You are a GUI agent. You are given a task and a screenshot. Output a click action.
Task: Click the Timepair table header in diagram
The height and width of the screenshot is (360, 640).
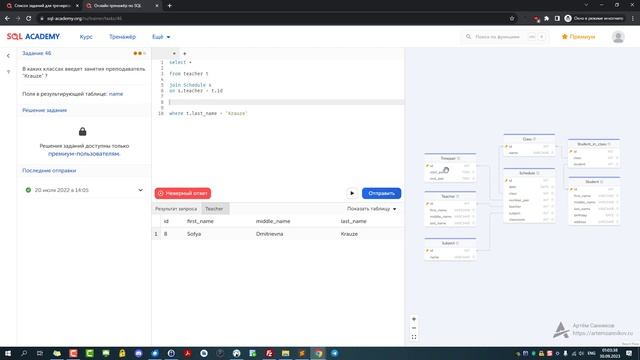point(450,158)
